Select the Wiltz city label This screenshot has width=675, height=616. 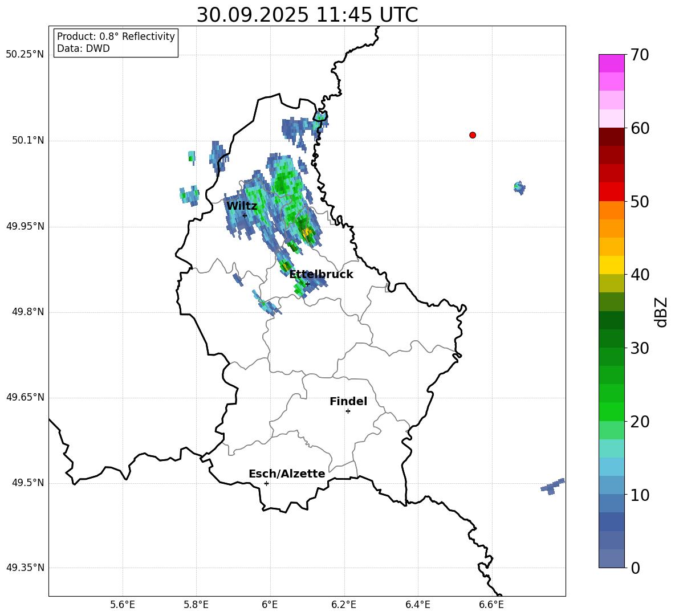point(242,206)
